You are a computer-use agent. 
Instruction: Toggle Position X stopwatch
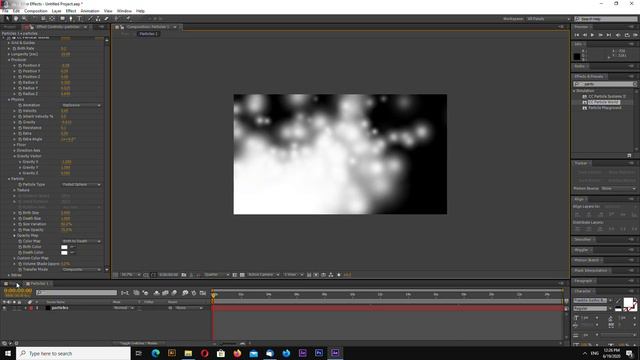(x=20, y=65)
